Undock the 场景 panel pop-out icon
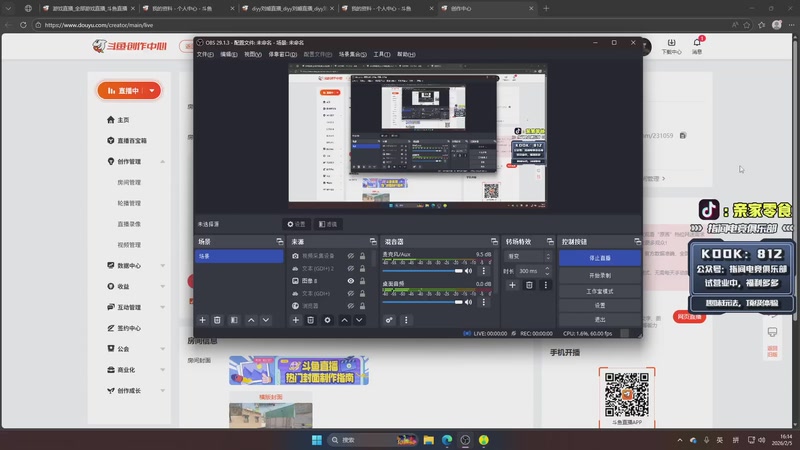Image resolution: width=800 pixels, height=450 pixels. click(280, 241)
